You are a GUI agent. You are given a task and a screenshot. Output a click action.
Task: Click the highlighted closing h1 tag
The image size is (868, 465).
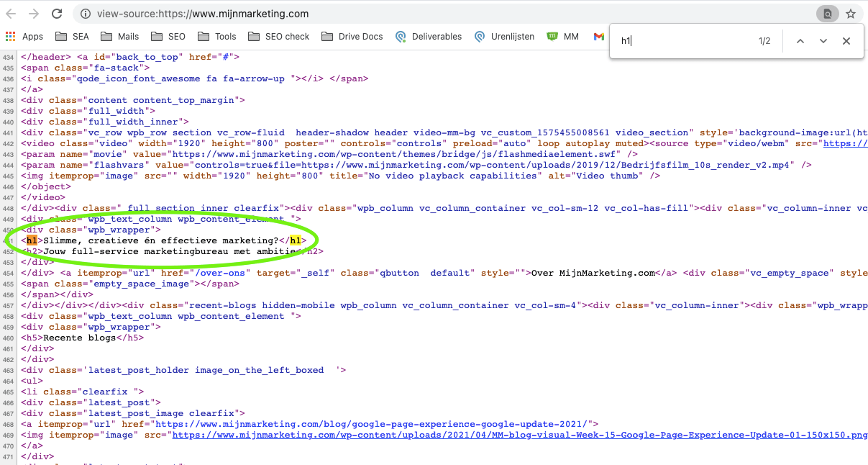coord(296,240)
